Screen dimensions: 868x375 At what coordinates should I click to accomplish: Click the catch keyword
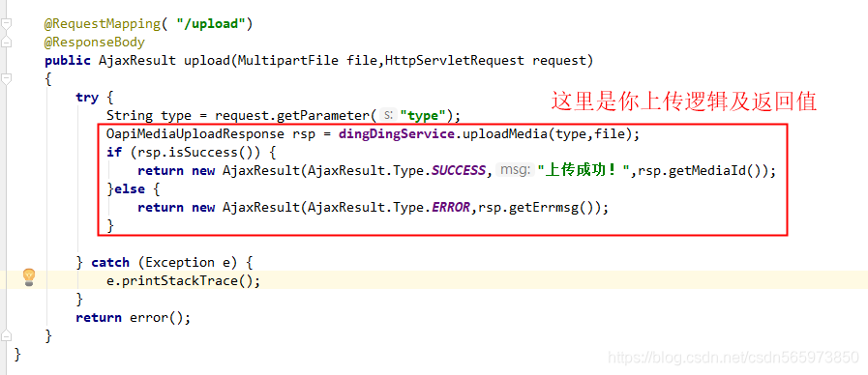click(110, 262)
